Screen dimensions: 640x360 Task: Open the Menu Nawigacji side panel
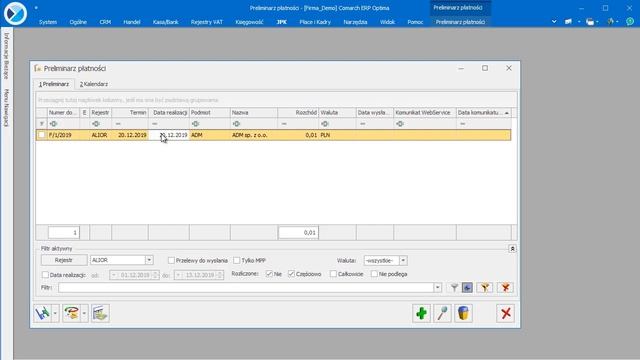(x=6, y=108)
